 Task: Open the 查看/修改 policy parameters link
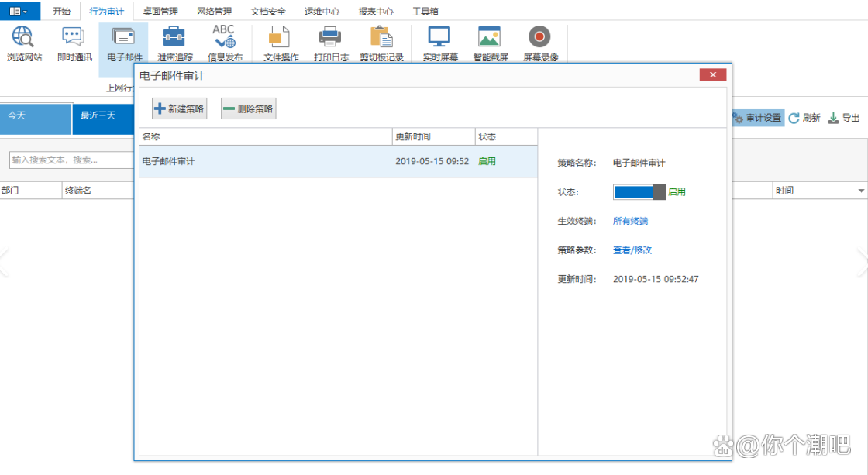(632, 250)
